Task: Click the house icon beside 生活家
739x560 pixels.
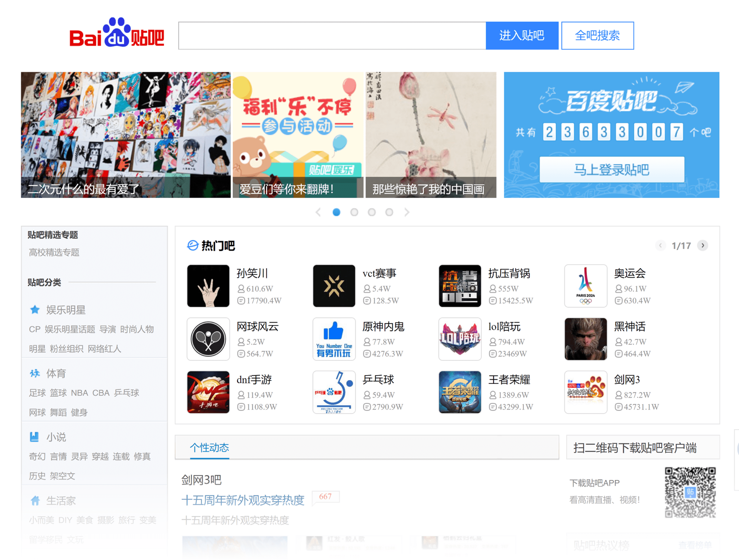Action: pos(35,500)
